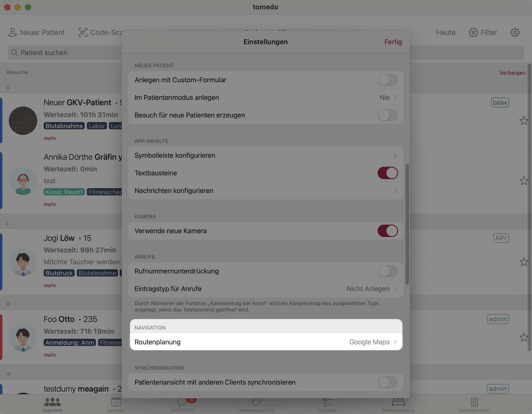Click the Neuer Patient add-person icon
The image size is (532, 414).
[12, 33]
